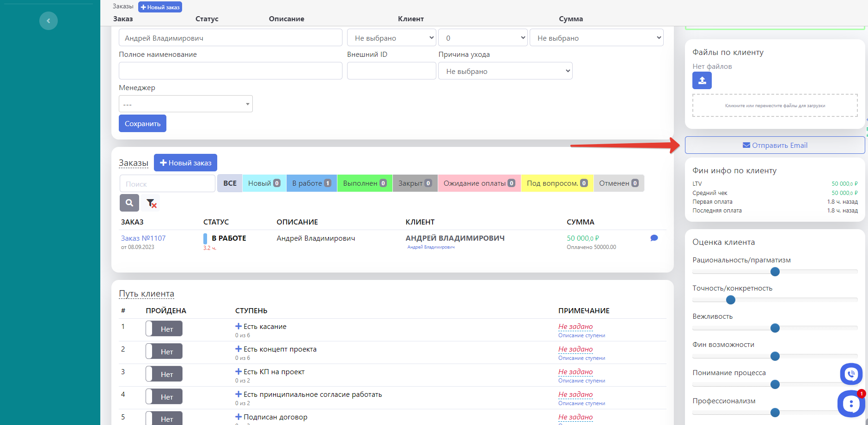Viewport: 868px width, 425px height.
Task: Toggle passed switch for step 4
Action: (164, 397)
